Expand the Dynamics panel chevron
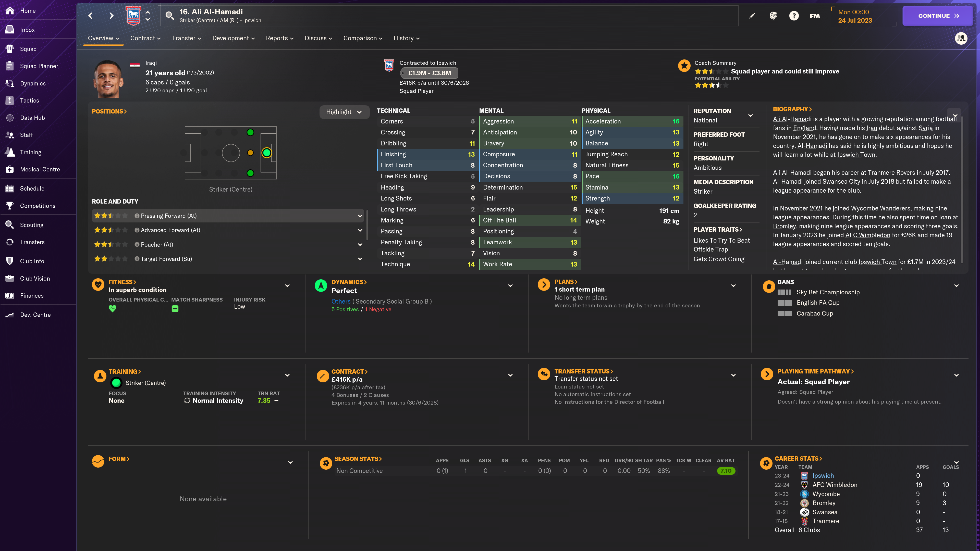 coord(510,286)
